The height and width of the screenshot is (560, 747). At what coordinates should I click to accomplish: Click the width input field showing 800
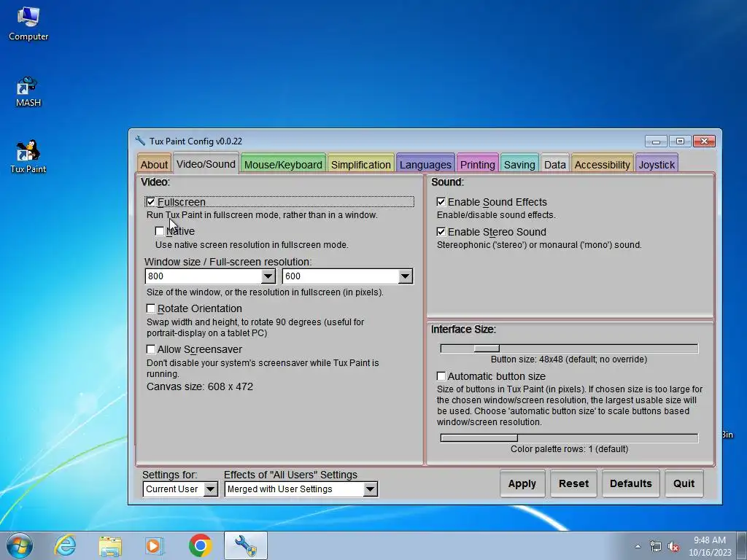point(204,276)
